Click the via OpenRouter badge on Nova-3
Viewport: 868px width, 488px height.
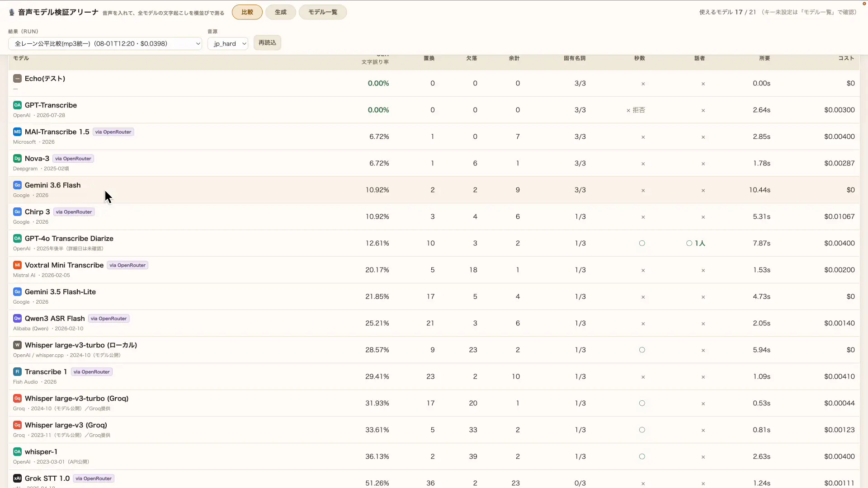click(x=73, y=159)
